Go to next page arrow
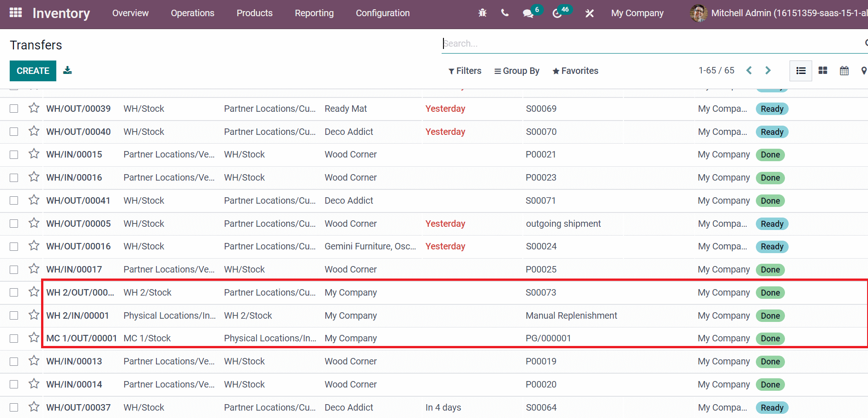 pos(768,70)
